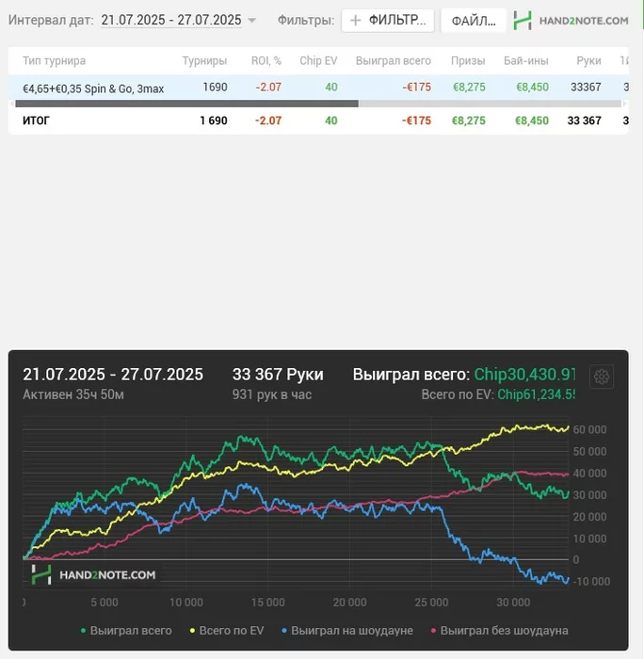Click the "Призы" column header
This screenshot has height=659, width=644.
coord(468,60)
